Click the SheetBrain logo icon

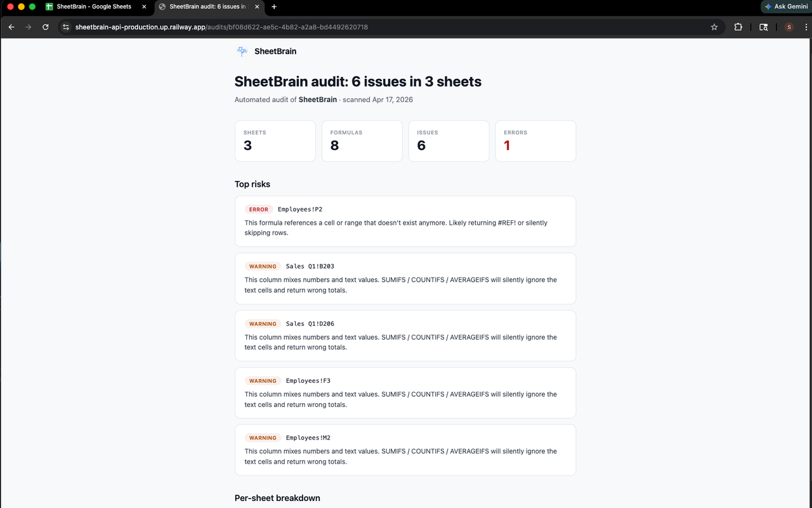tap(242, 51)
